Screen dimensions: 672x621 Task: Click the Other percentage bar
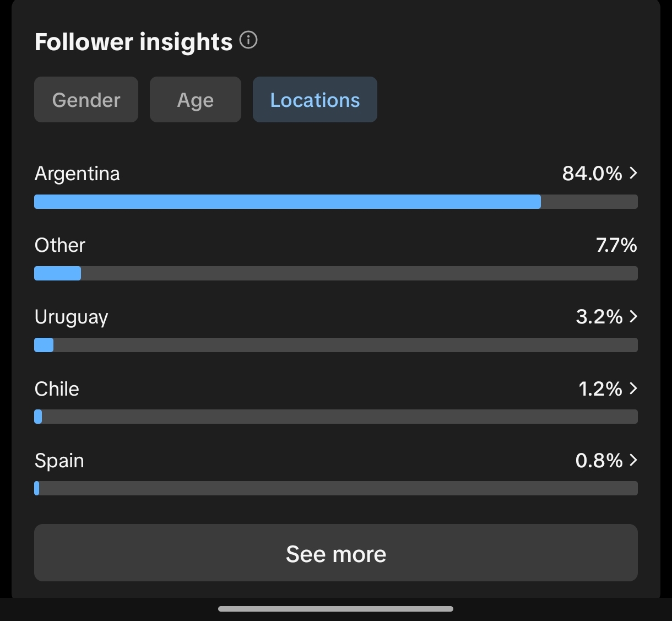point(336,273)
